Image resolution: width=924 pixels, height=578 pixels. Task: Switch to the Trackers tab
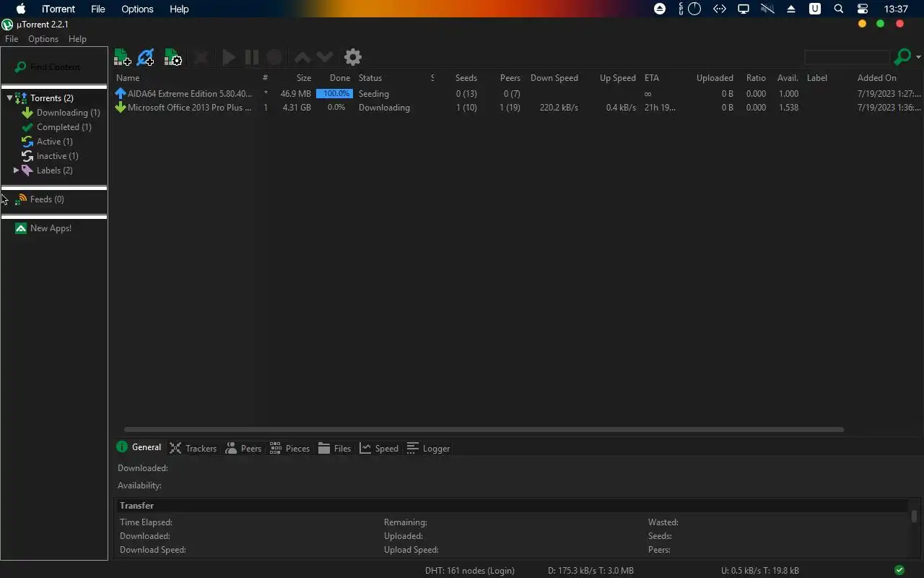tap(193, 449)
